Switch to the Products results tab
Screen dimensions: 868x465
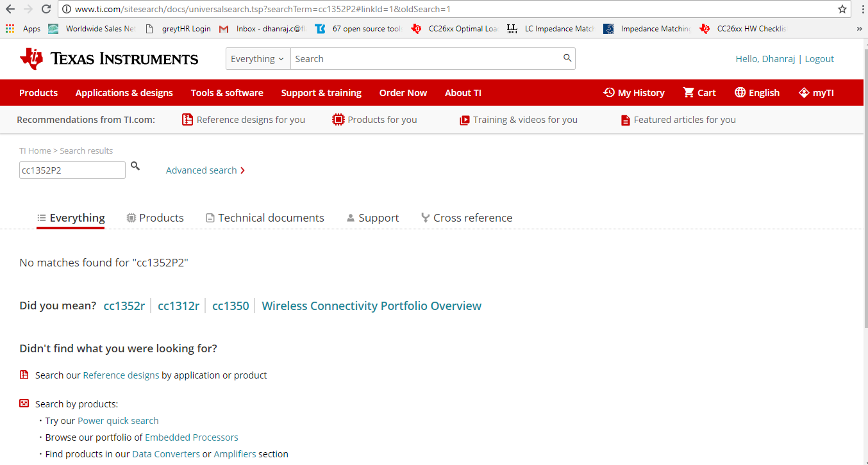155,218
